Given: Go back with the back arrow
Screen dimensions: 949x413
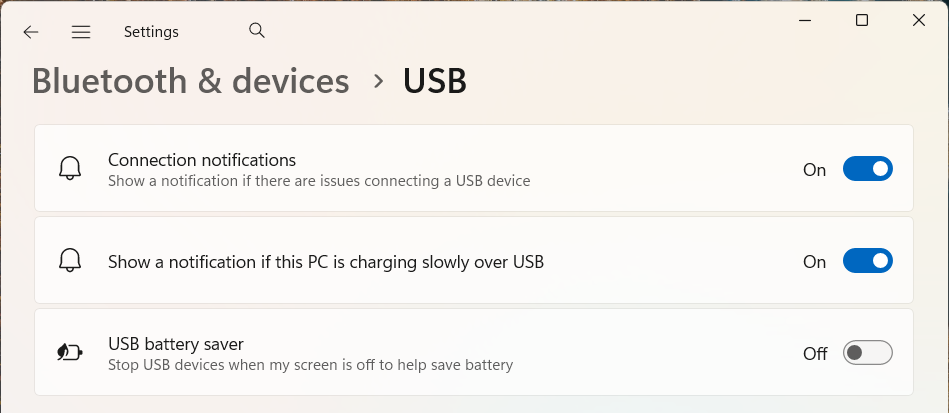Looking at the screenshot, I should 31,32.
